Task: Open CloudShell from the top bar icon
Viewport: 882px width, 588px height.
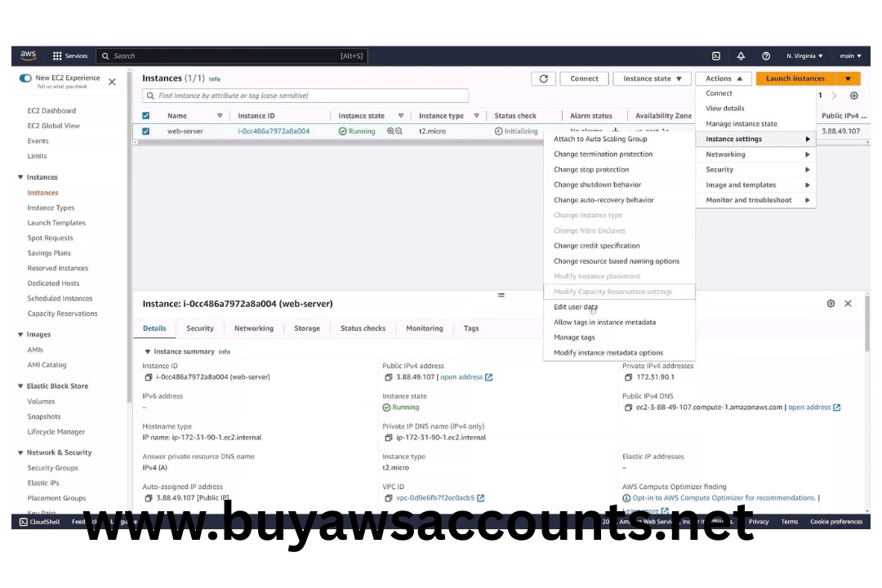Action: click(x=716, y=56)
